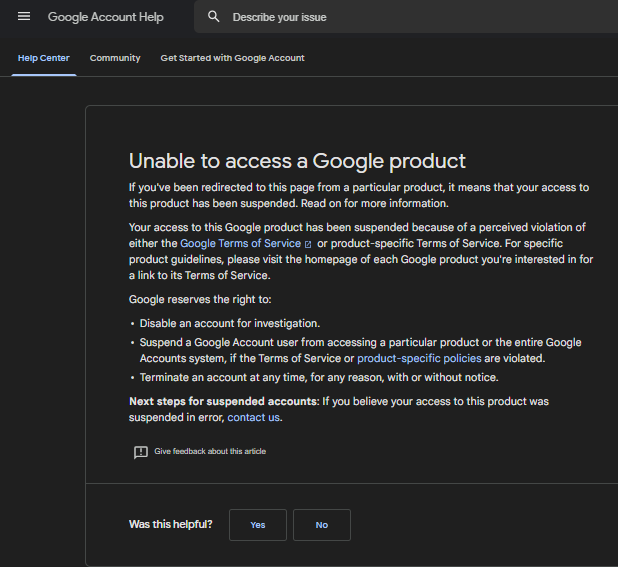Open the Community tab
This screenshot has width=618, height=567.
tap(115, 58)
